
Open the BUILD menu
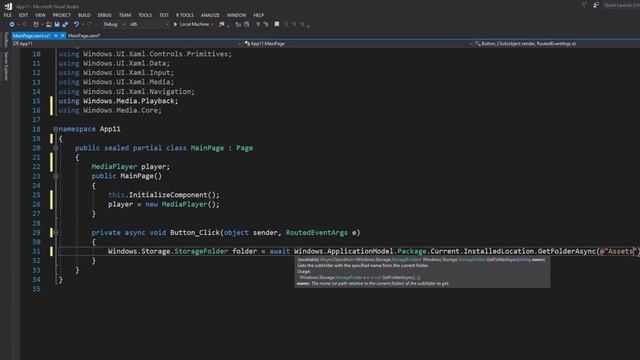coord(84,15)
